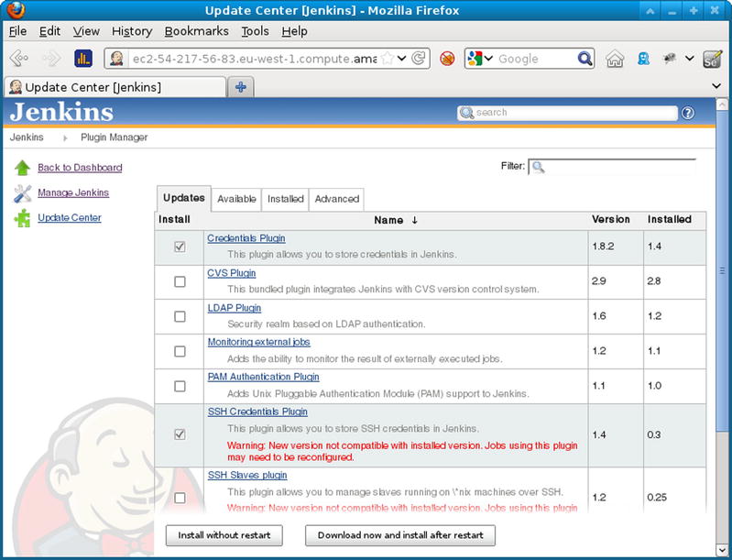Expand the list all tabs arrow
The height and width of the screenshot is (560, 732).
click(x=716, y=86)
